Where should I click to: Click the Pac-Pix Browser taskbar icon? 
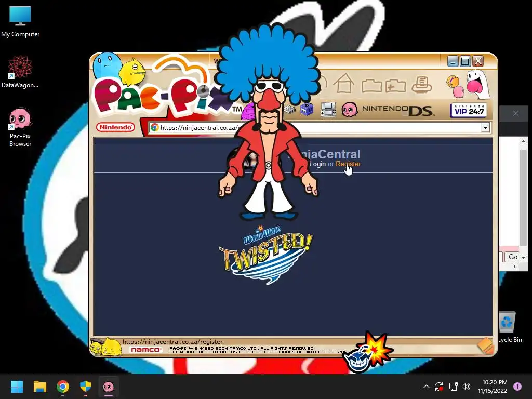[109, 387]
